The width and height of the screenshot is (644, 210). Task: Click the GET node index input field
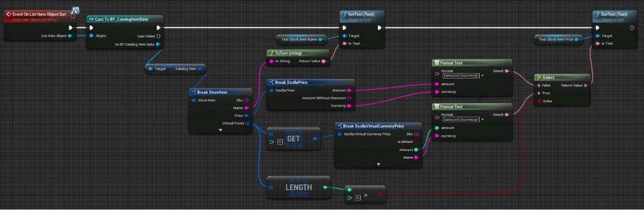point(280,142)
